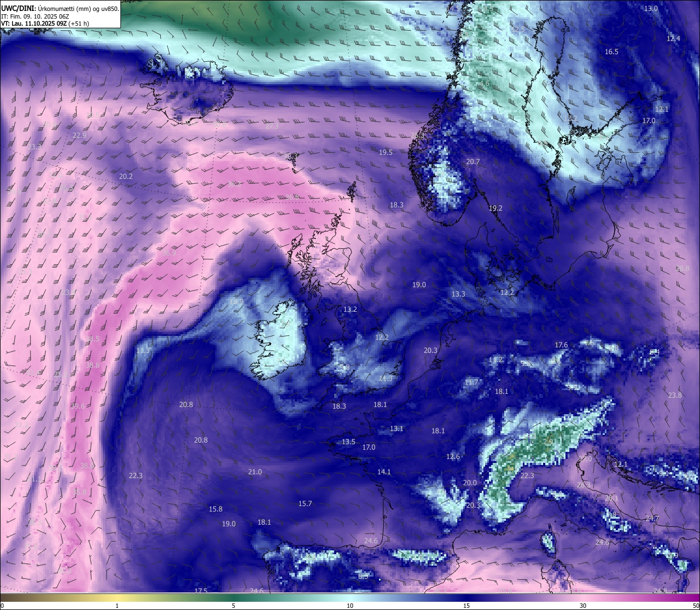Viewport: 700px width, 610px height.
Task: Click the 38.8 value label
Action: click(92, 365)
